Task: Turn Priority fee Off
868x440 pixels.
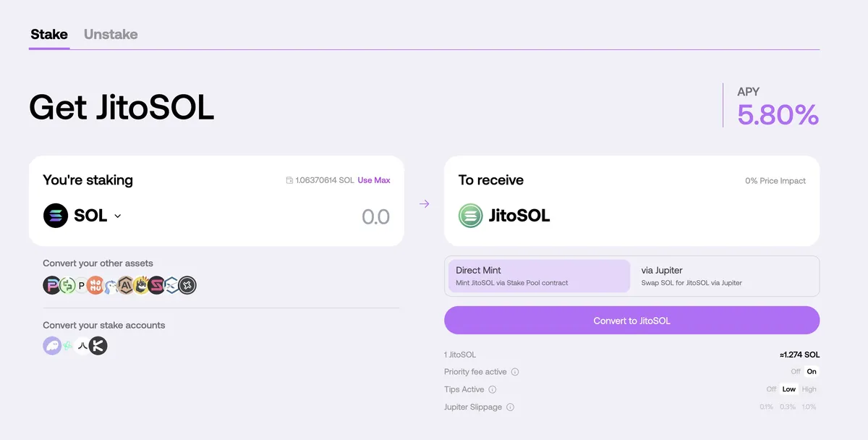Action: (796, 372)
